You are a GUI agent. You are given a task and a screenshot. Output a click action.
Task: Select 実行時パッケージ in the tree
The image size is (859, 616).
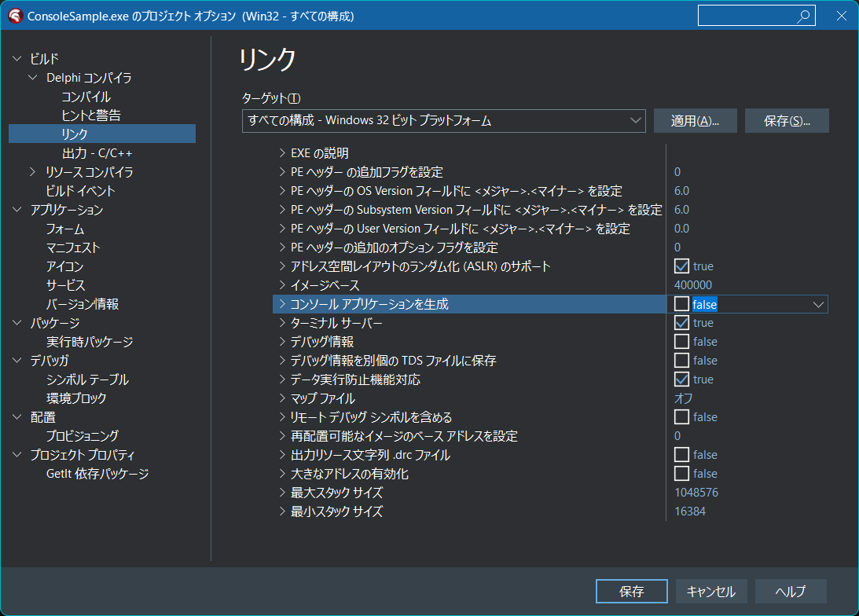90,342
